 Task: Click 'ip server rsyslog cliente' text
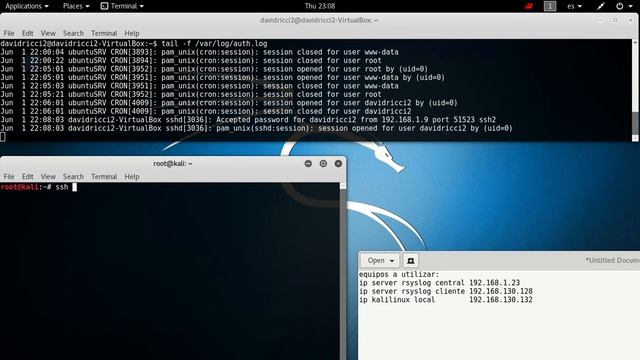click(412, 291)
